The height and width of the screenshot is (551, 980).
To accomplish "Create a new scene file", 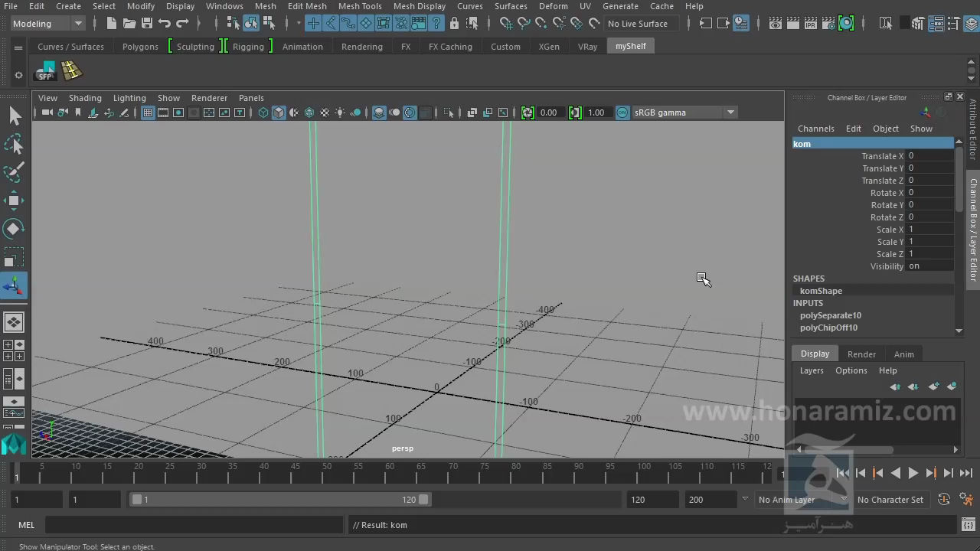I will (x=112, y=24).
